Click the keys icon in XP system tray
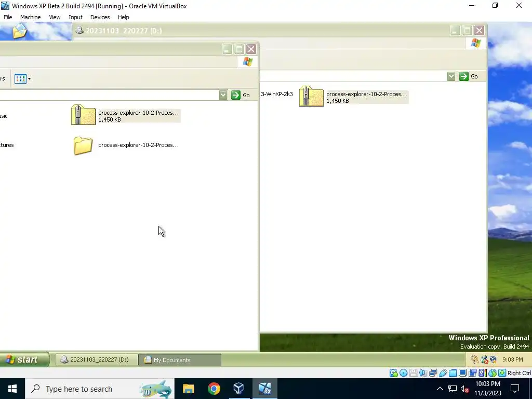The height and width of the screenshot is (399, 532). point(475,360)
